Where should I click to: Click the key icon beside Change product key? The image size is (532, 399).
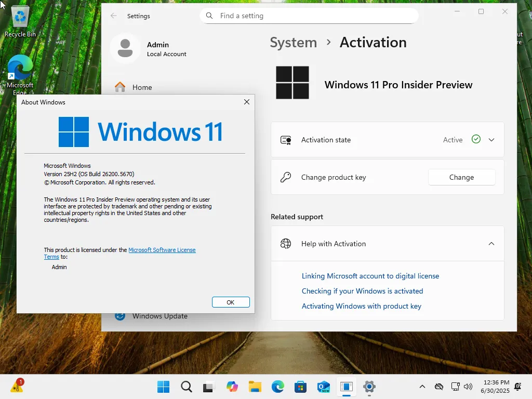pyautogui.click(x=286, y=177)
